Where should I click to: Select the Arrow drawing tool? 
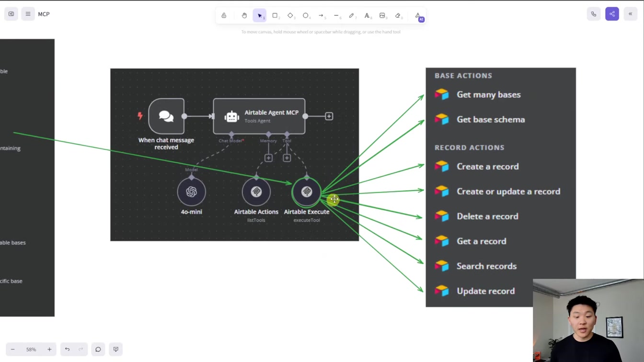point(321,15)
